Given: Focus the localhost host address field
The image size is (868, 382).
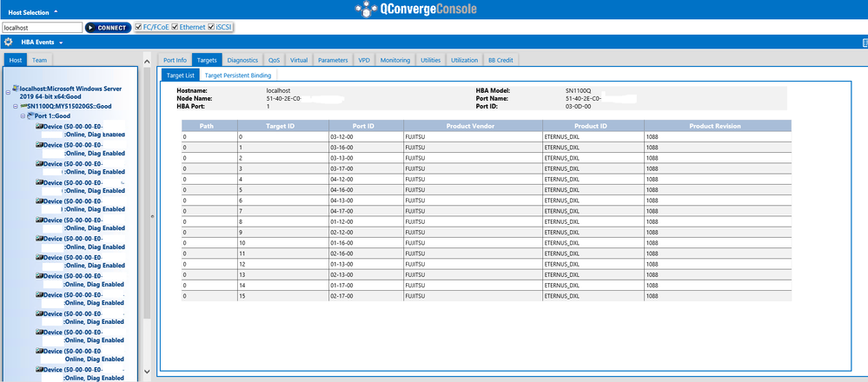Looking at the screenshot, I should click(x=43, y=27).
